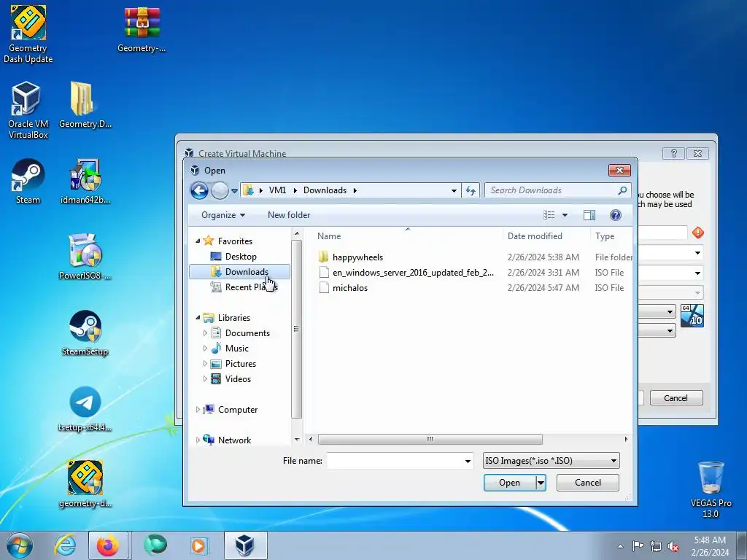
Task: Refresh the Downloads folder listing
Action: 471,190
